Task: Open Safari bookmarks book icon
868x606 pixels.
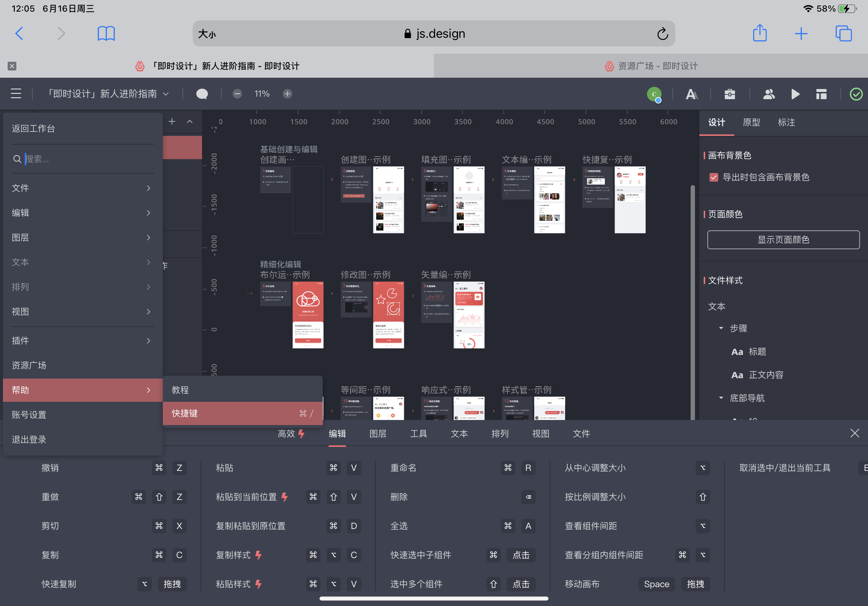Action: click(x=106, y=34)
